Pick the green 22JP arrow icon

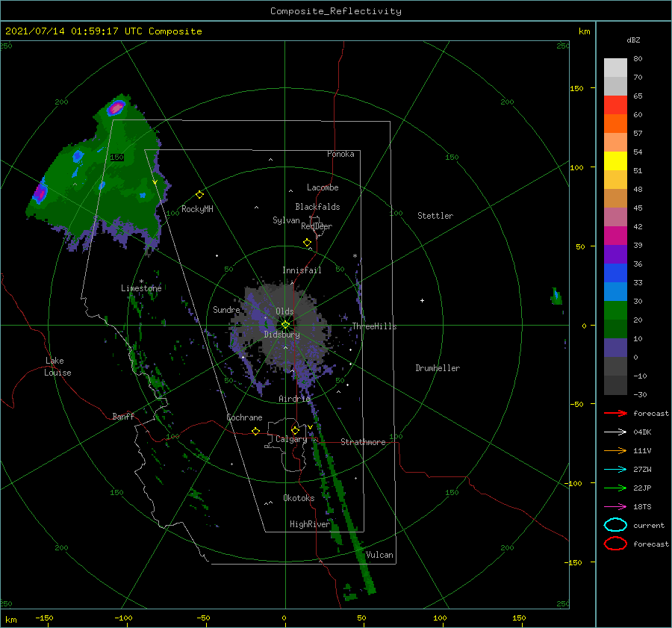tap(615, 488)
